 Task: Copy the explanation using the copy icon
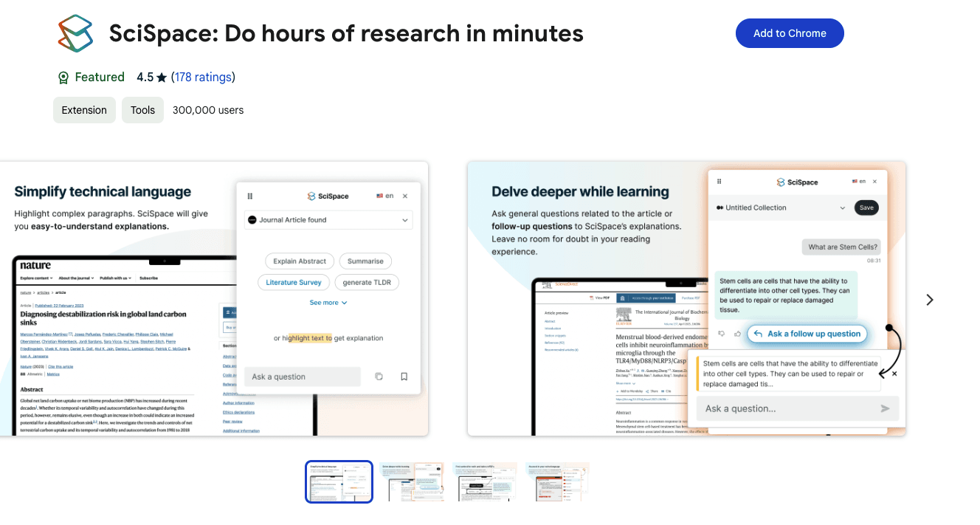(379, 376)
